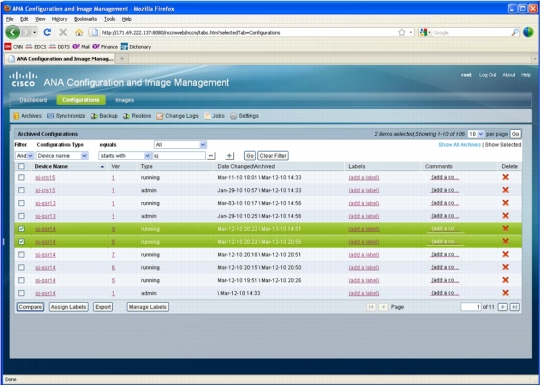Uncheck sj-gsr14 version 9 row

coord(21,229)
